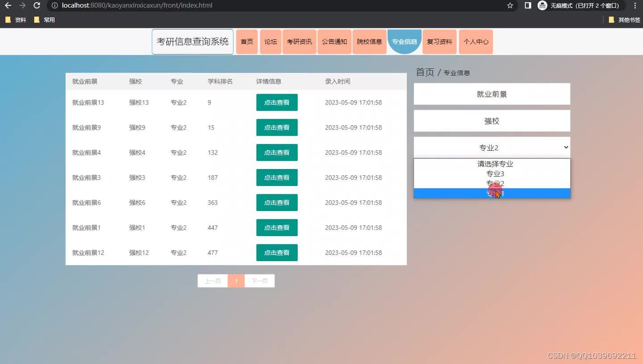Viewport: 643px width, 364px height.
Task: Click the 录入时间 column header
Action: pos(338,81)
